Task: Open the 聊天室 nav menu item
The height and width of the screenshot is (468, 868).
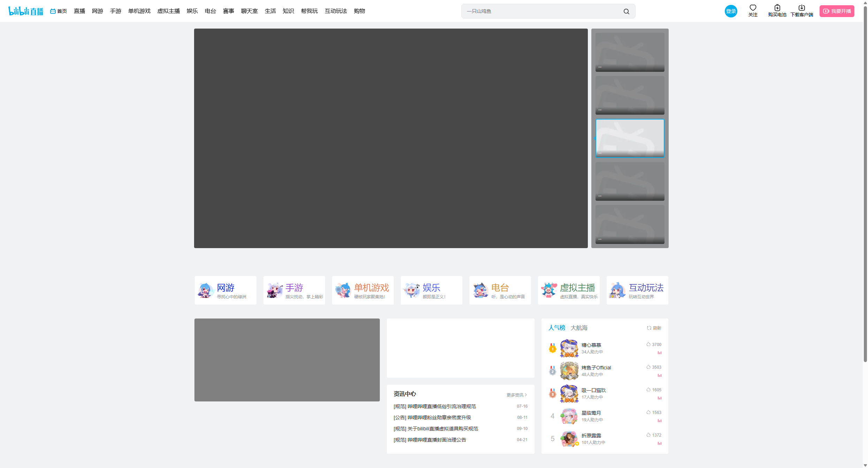Action: [249, 11]
